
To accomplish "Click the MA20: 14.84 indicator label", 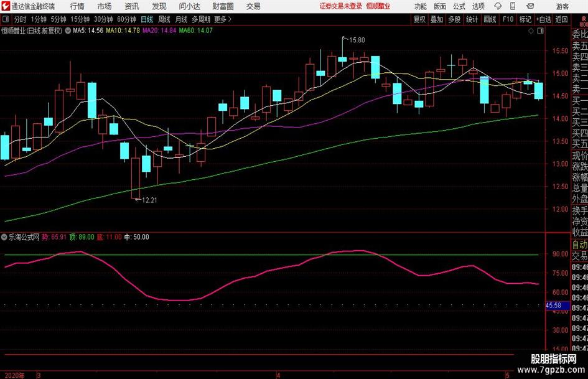I will pos(159,30).
